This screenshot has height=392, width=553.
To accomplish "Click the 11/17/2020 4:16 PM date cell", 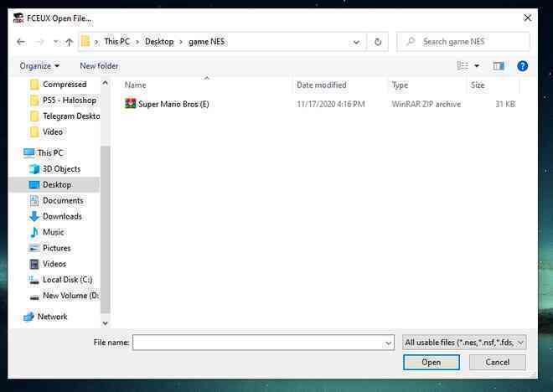I will click(330, 104).
